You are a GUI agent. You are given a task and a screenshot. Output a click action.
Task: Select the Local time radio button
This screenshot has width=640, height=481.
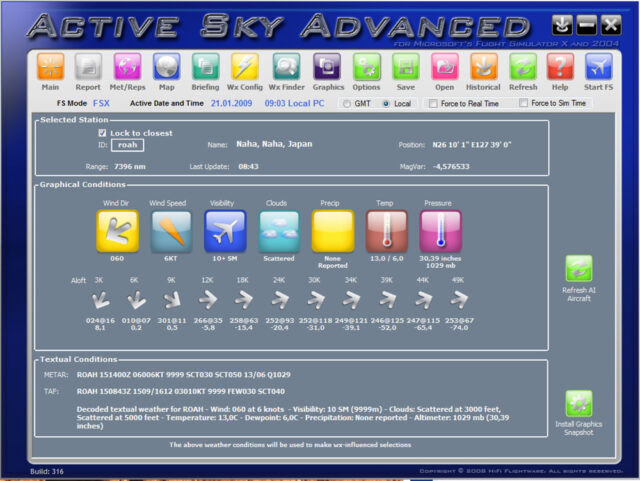[385, 103]
